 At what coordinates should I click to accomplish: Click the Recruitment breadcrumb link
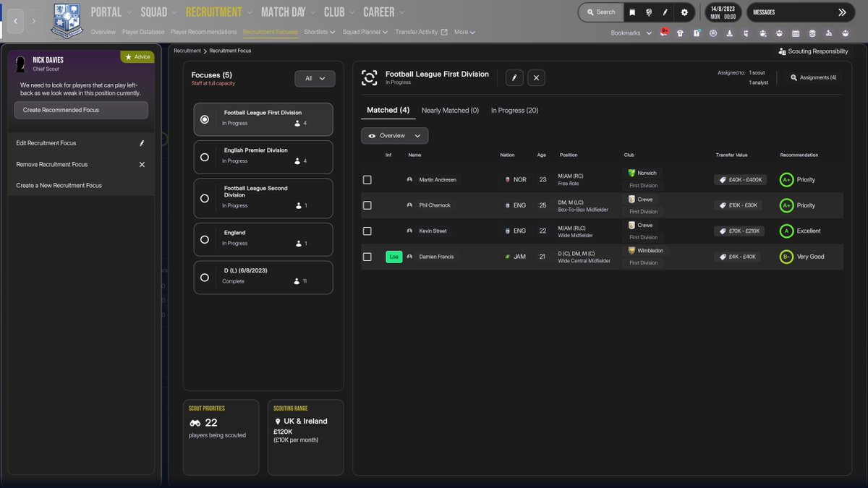pyautogui.click(x=187, y=51)
